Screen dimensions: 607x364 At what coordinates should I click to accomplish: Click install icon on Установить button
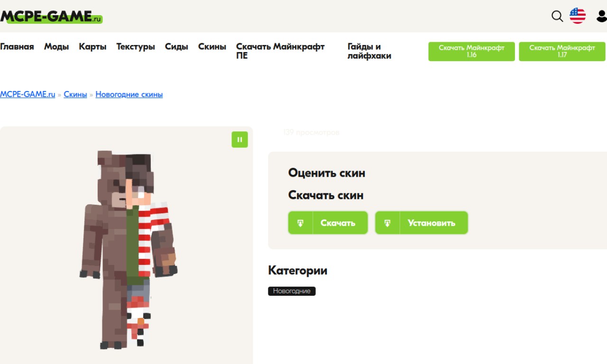click(387, 223)
